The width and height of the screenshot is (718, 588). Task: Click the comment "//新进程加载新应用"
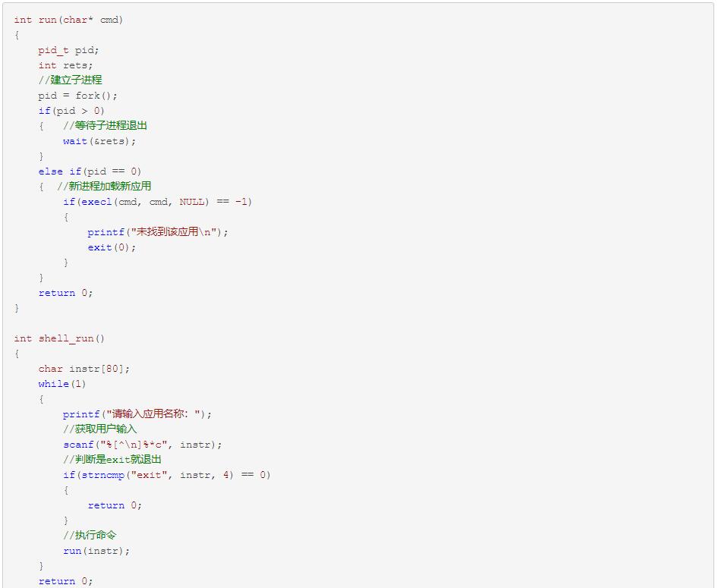coord(104,186)
